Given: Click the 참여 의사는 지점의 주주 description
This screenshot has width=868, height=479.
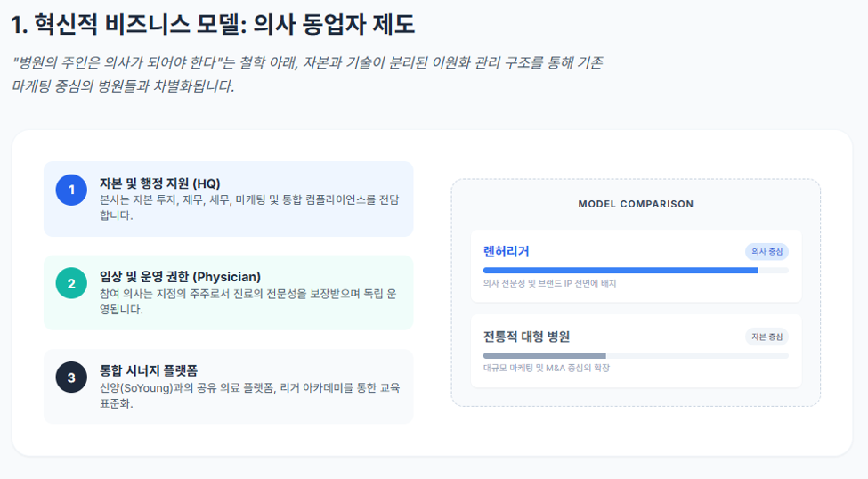Looking at the screenshot, I should tap(248, 301).
